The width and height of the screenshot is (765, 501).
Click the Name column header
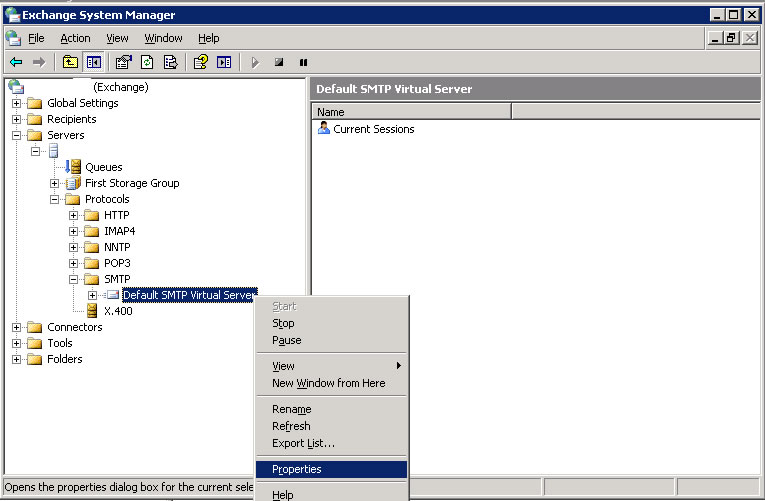pos(411,112)
